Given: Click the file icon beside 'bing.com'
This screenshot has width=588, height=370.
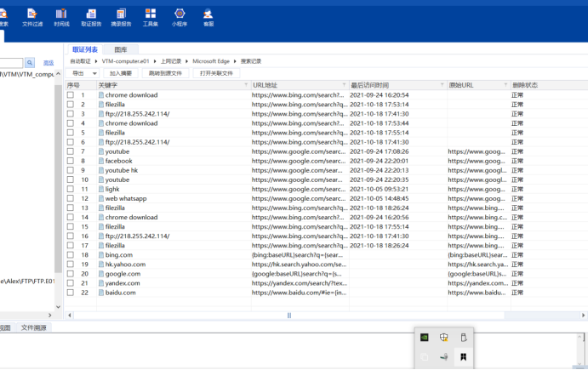Looking at the screenshot, I should [x=101, y=255].
